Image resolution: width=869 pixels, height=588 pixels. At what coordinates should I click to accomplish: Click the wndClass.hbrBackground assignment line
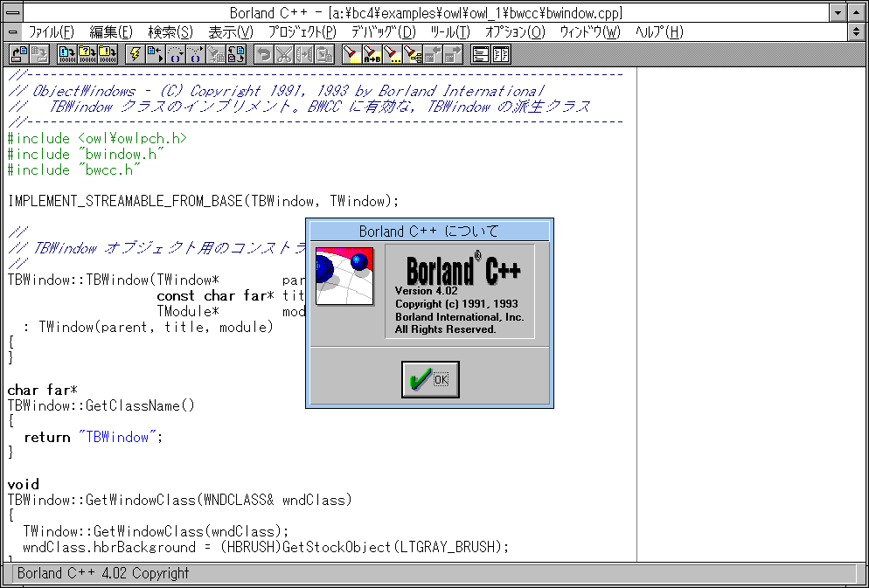[x=266, y=547]
